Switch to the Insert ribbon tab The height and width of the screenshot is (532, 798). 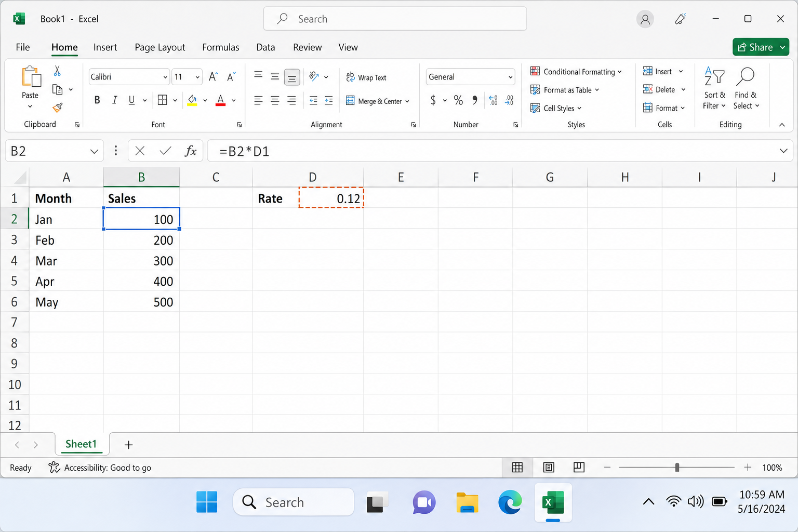coord(105,47)
